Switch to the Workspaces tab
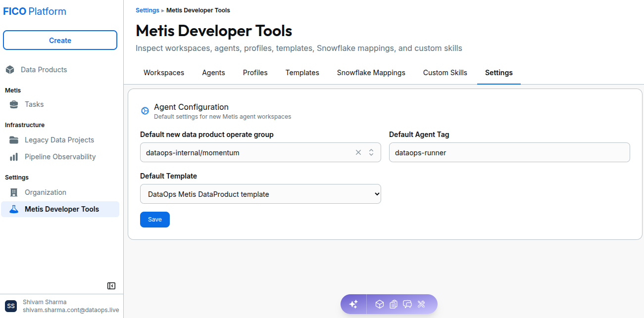644x318 pixels. (164, 73)
